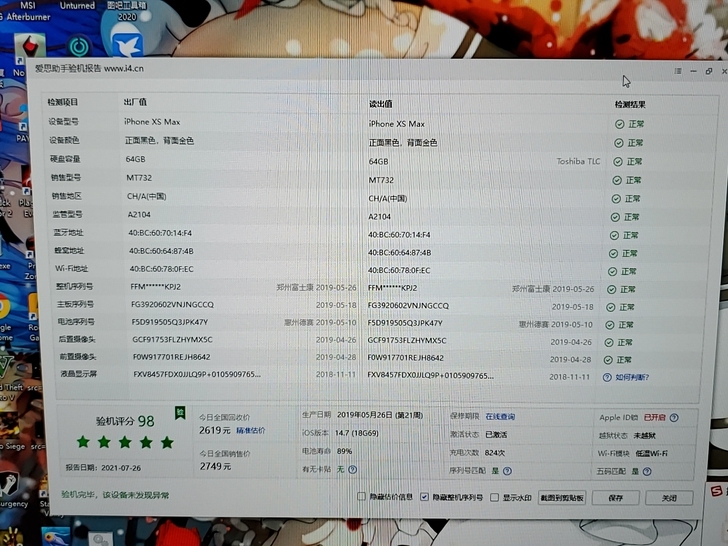Click the check icon in the 监管型号 row
This screenshot has width=728, height=546.
(x=615, y=217)
